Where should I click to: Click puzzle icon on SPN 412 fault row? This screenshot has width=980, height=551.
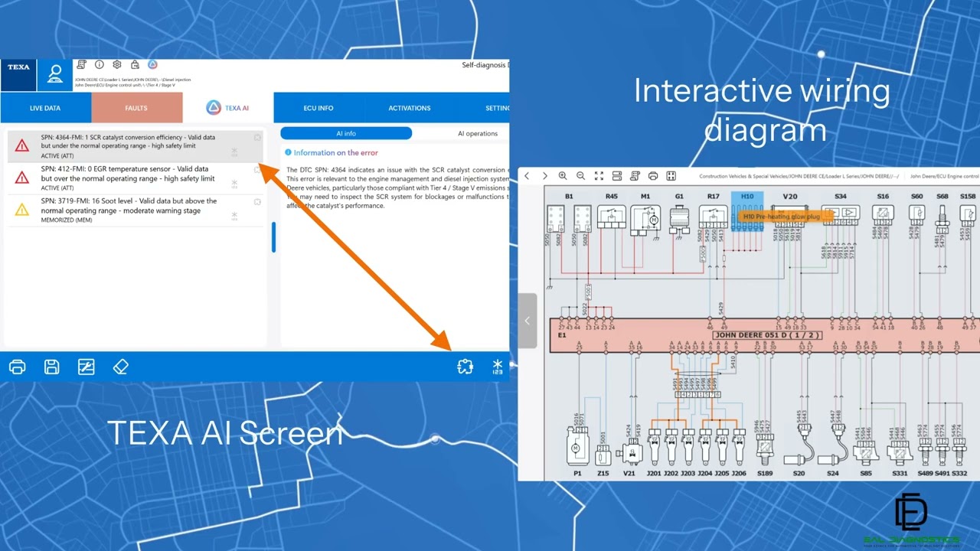coord(257,170)
